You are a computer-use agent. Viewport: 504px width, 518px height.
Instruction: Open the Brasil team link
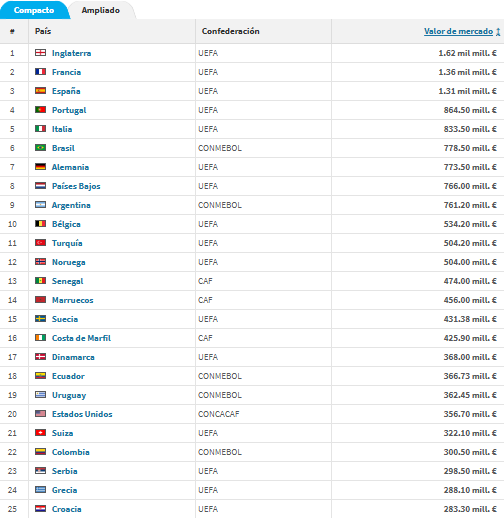63,148
